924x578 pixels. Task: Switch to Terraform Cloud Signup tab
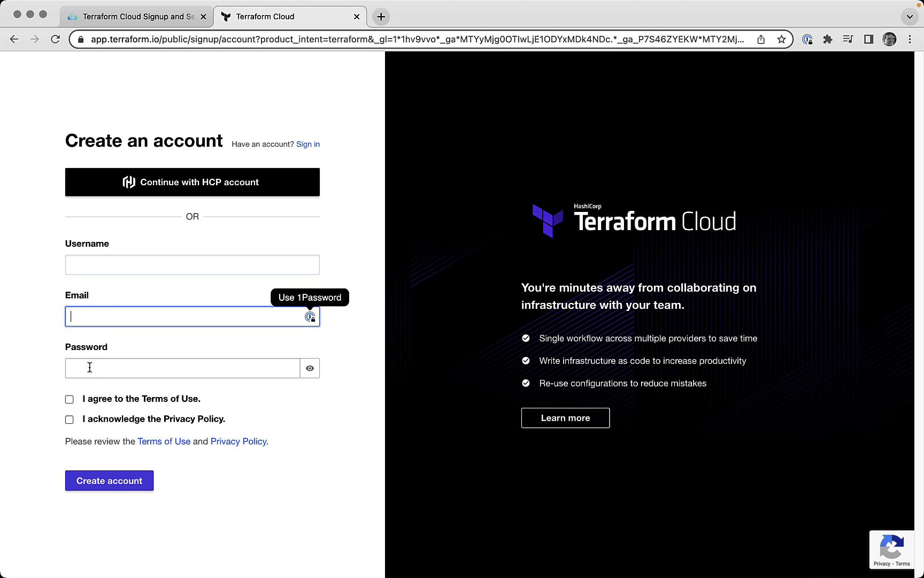[137, 17]
